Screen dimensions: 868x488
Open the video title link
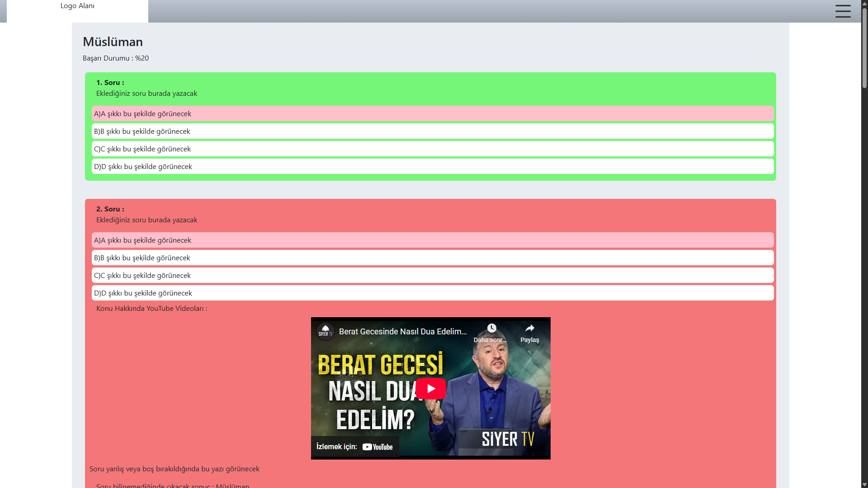[x=402, y=332]
